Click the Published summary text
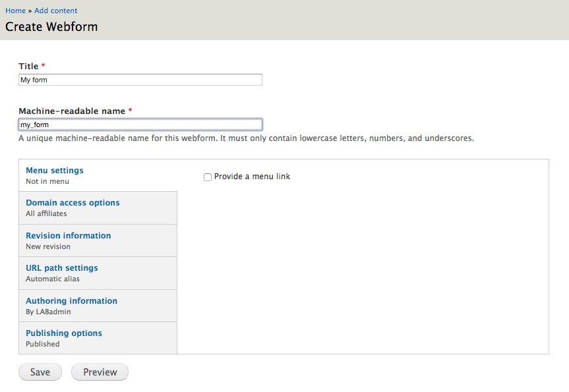Viewport: 569px width, 392px height. (41, 344)
